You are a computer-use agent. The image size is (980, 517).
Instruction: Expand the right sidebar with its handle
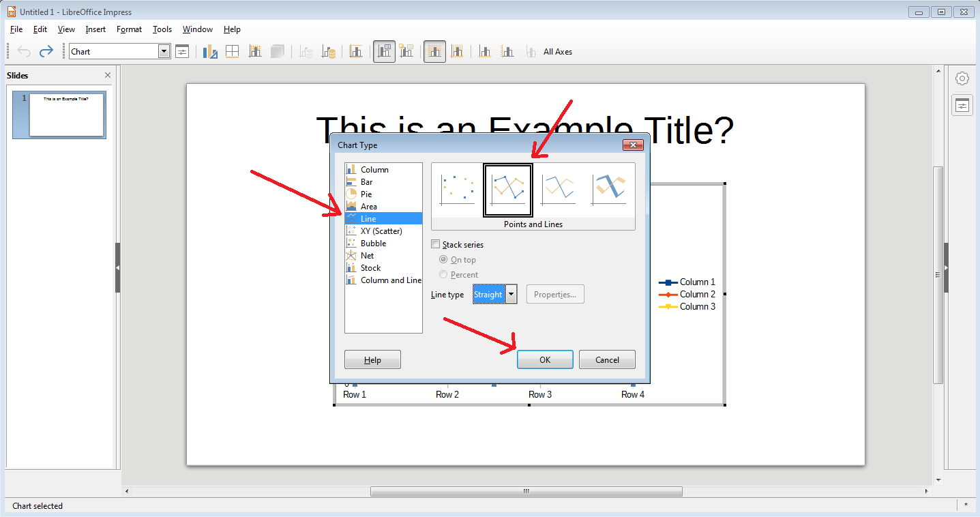pyautogui.click(x=947, y=267)
